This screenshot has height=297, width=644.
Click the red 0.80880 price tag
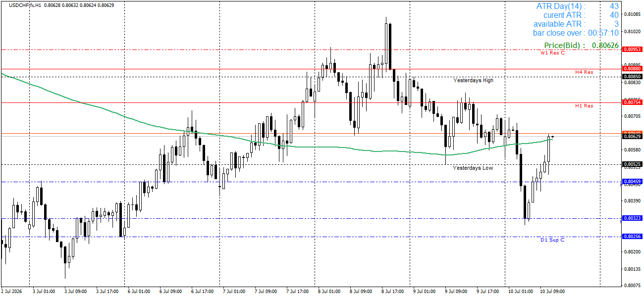click(632, 69)
